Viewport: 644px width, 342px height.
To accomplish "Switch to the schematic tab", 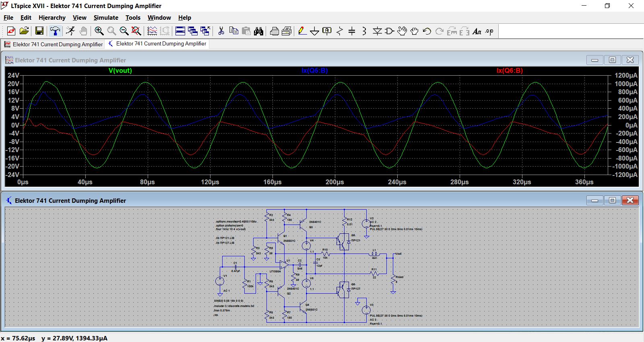I will point(157,43).
